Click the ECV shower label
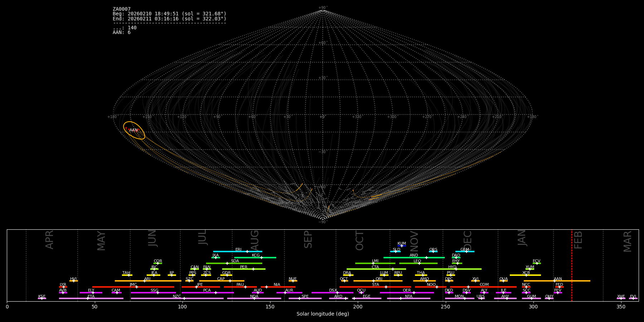This screenshot has width=644, height=322. pyautogui.click(x=537, y=261)
